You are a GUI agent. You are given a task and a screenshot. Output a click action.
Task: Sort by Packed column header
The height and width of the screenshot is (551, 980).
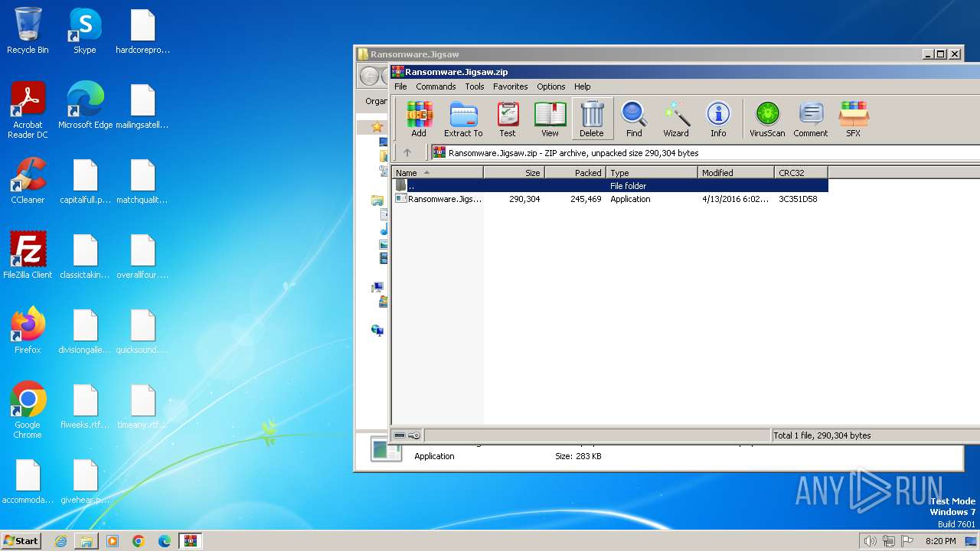[575, 173]
